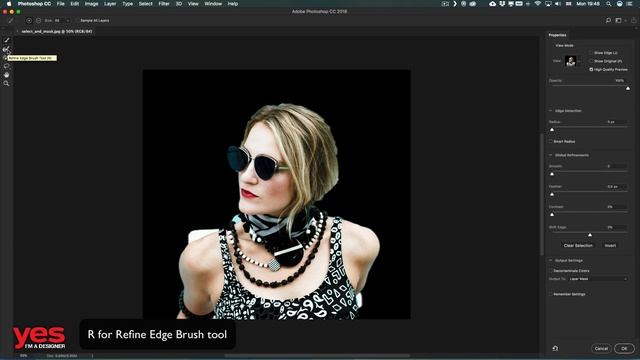Screen dimensions: 640x360
Task: Toggle Show Edge checkbox
Action: point(591,53)
